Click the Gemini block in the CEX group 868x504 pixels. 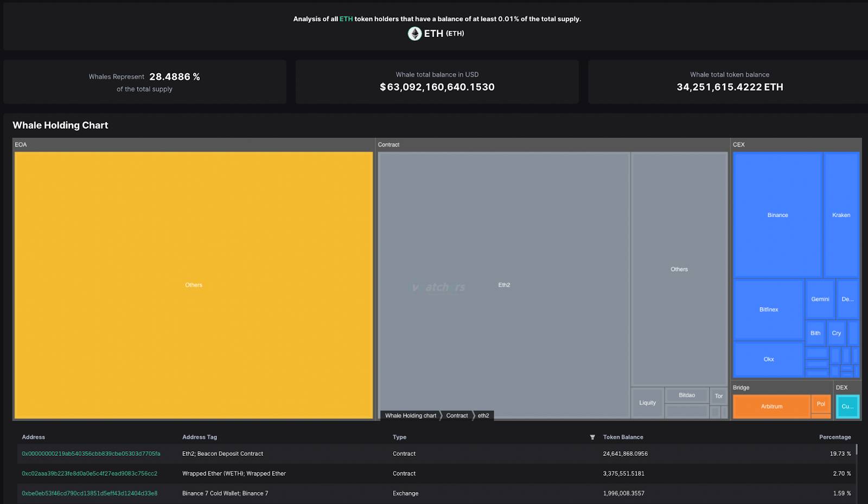(x=820, y=299)
